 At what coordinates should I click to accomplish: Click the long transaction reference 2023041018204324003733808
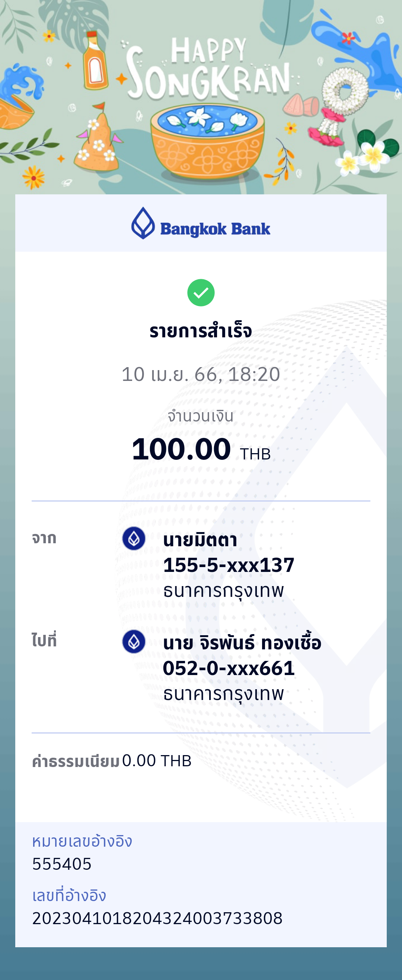pyautogui.click(x=157, y=918)
